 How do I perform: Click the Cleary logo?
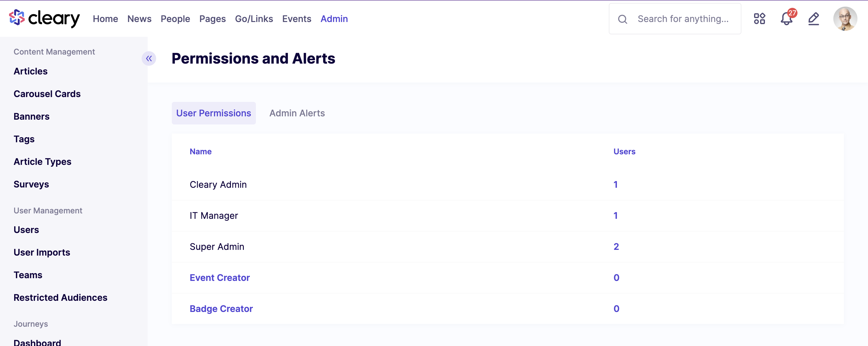point(45,18)
